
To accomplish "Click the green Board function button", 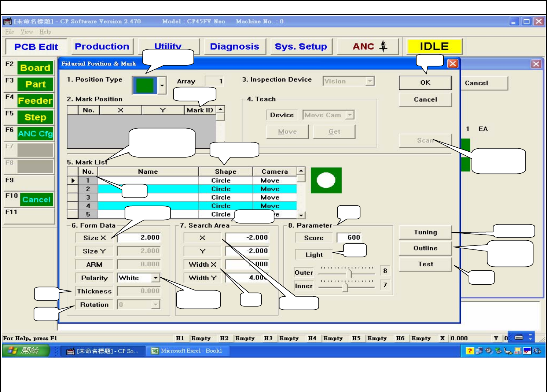I will tap(35, 68).
